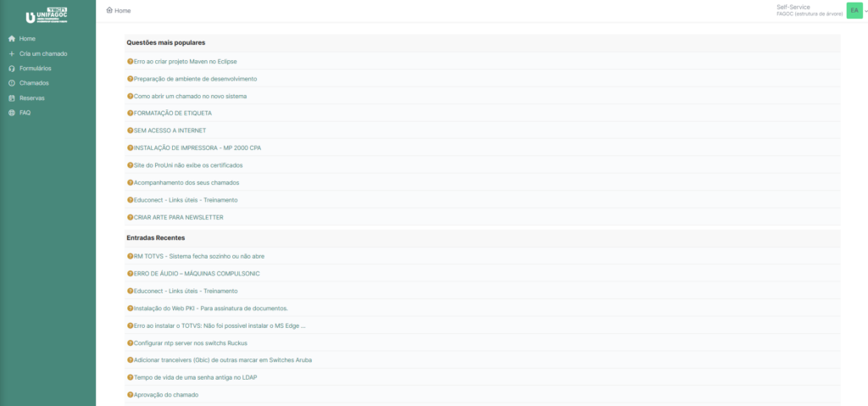This screenshot has width=868, height=406.
Task: Open the Reservas menu item
Action: click(32, 97)
